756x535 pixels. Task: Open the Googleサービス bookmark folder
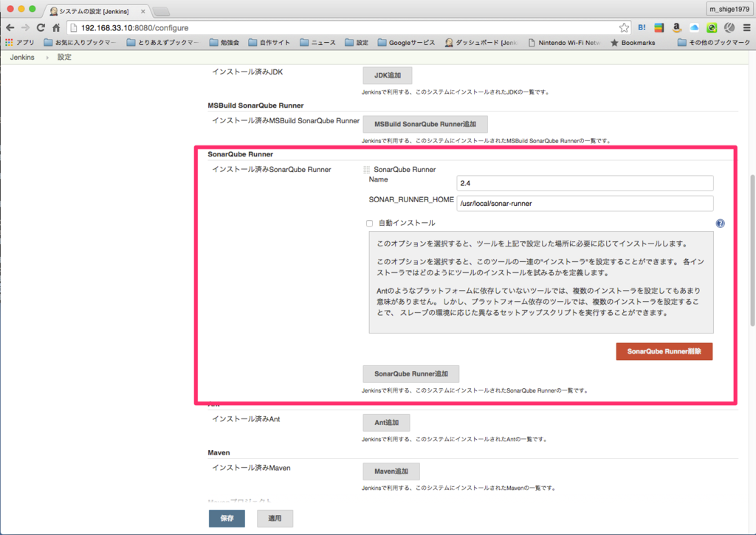click(x=406, y=42)
